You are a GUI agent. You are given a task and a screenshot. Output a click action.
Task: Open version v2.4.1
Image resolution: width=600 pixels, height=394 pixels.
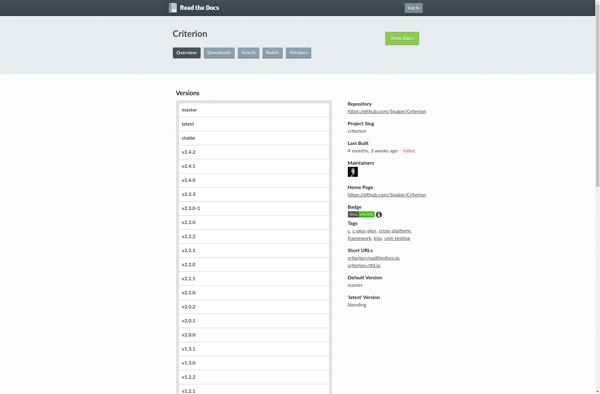(254, 166)
